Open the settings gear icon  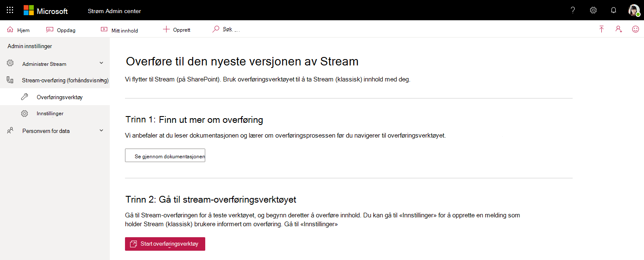tap(593, 10)
